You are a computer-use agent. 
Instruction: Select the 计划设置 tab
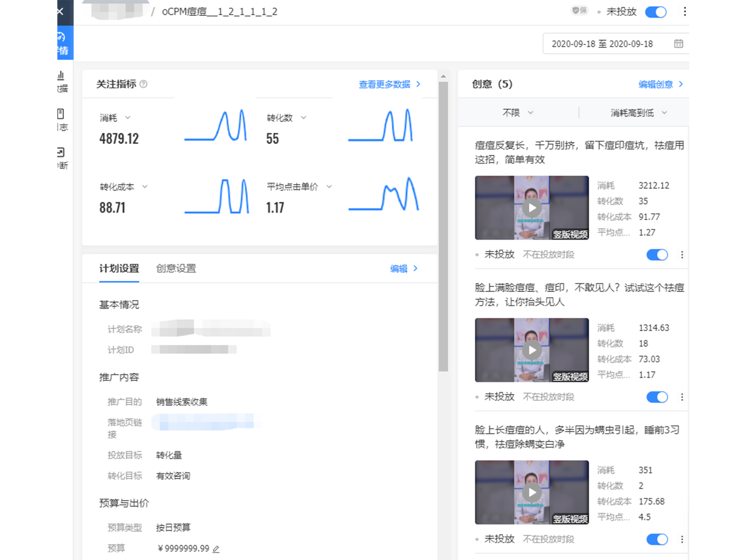click(119, 268)
